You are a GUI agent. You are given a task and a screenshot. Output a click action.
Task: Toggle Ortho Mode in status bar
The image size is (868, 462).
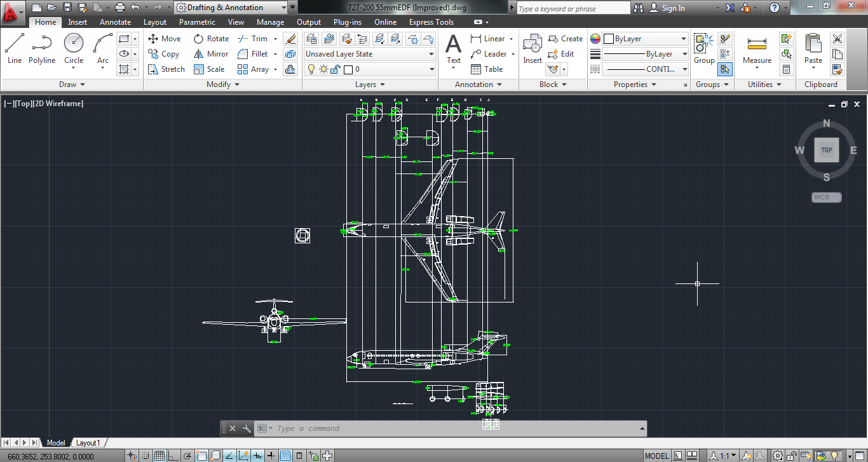173,456
